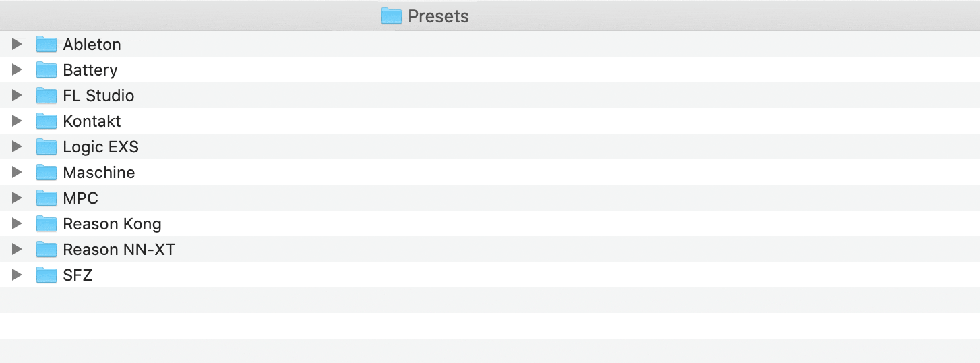
Task: Click the MPC folder icon
Action: tap(46, 198)
